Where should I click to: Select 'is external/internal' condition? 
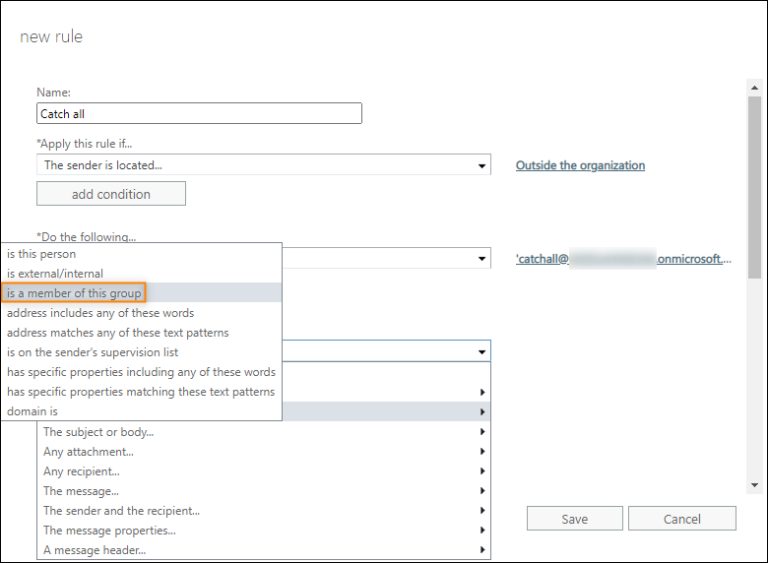(x=55, y=273)
